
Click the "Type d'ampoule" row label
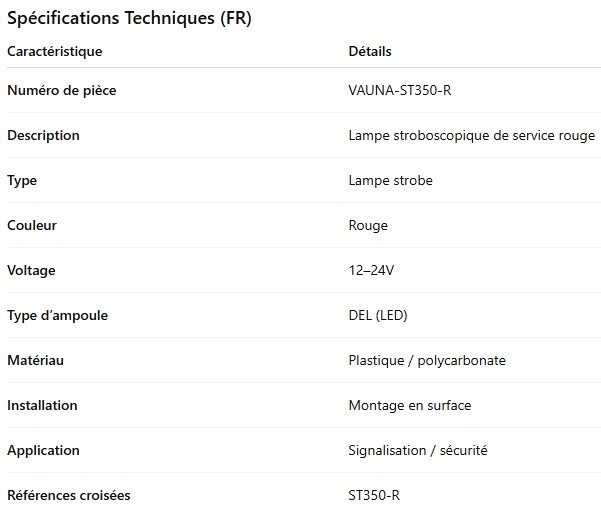57,316
